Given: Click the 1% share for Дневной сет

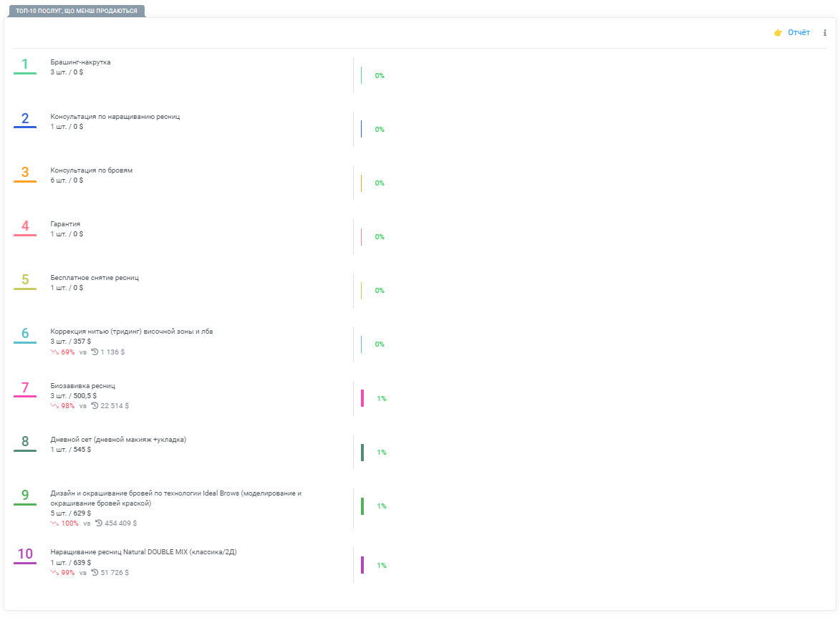Looking at the screenshot, I should point(382,453).
